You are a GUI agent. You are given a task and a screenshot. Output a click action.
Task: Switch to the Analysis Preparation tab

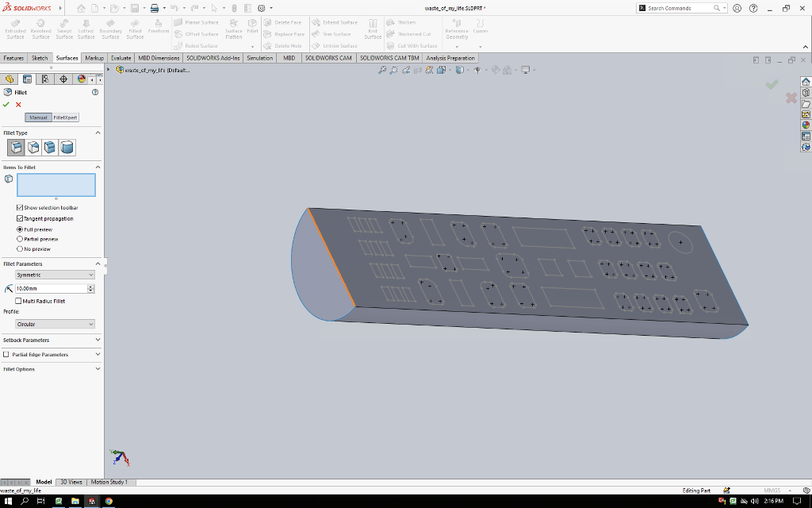click(450, 58)
